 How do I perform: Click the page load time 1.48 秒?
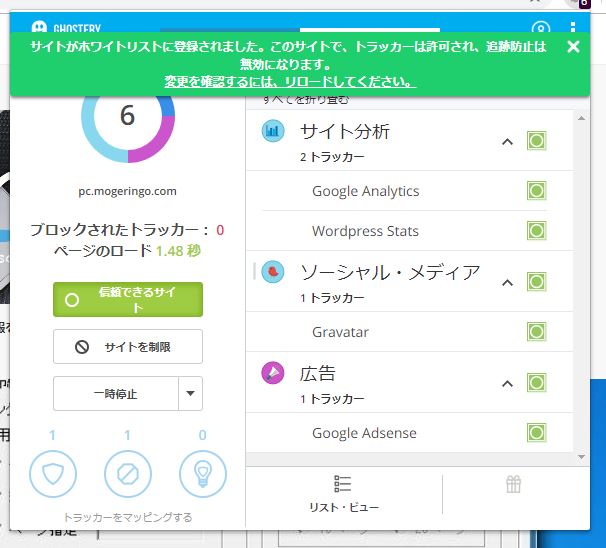[x=178, y=251]
